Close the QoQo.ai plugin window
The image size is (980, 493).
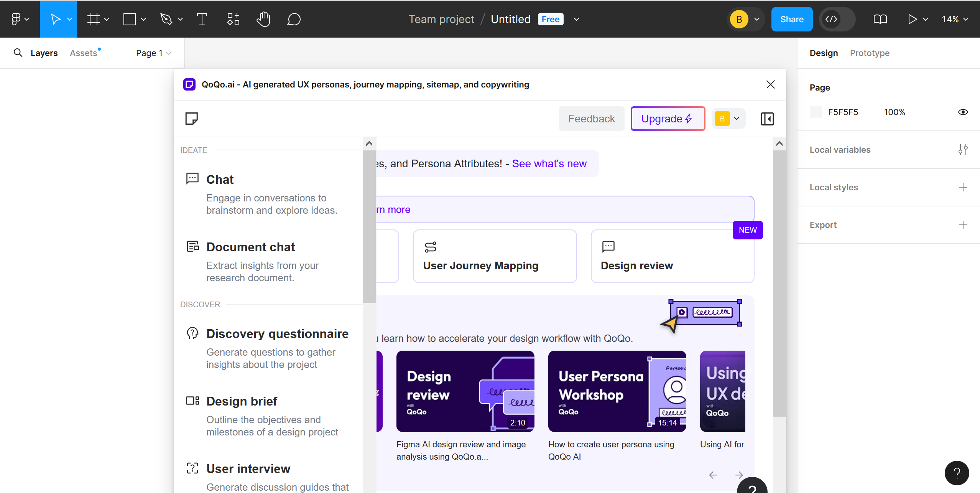[x=770, y=84]
